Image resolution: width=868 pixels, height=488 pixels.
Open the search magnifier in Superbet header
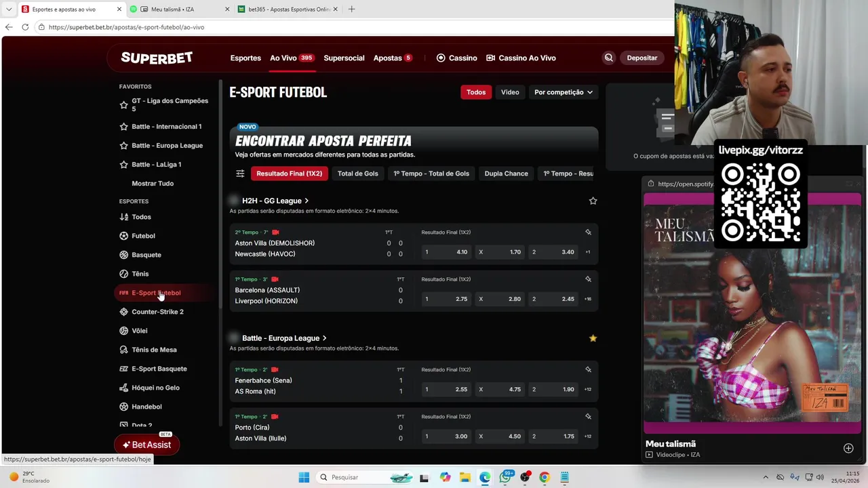pyautogui.click(x=608, y=58)
